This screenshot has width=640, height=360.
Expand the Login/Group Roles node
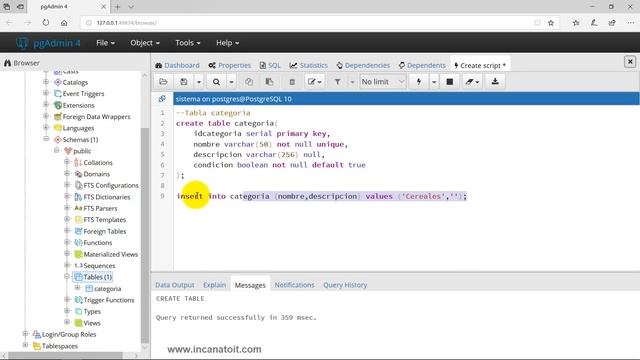[25, 333]
